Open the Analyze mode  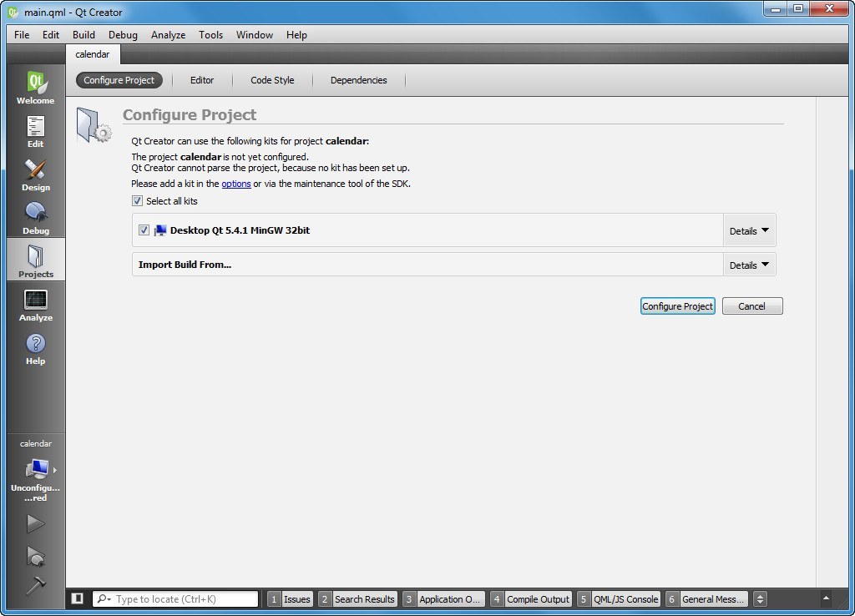coord(35,305)
